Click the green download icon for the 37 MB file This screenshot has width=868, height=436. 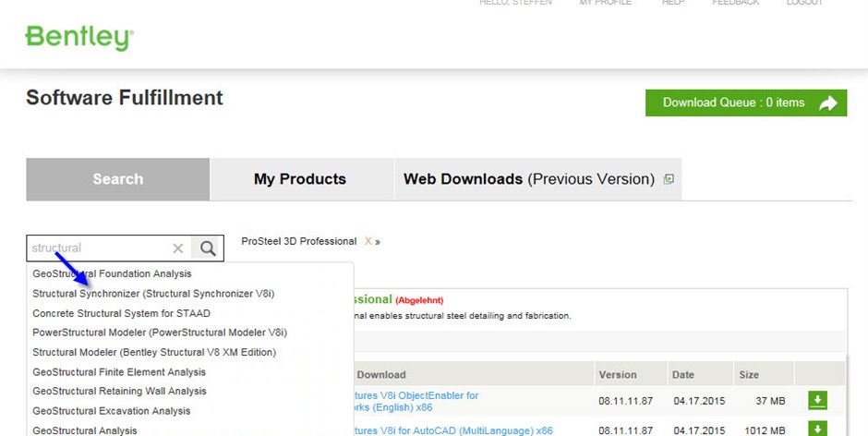pos(817,401)
